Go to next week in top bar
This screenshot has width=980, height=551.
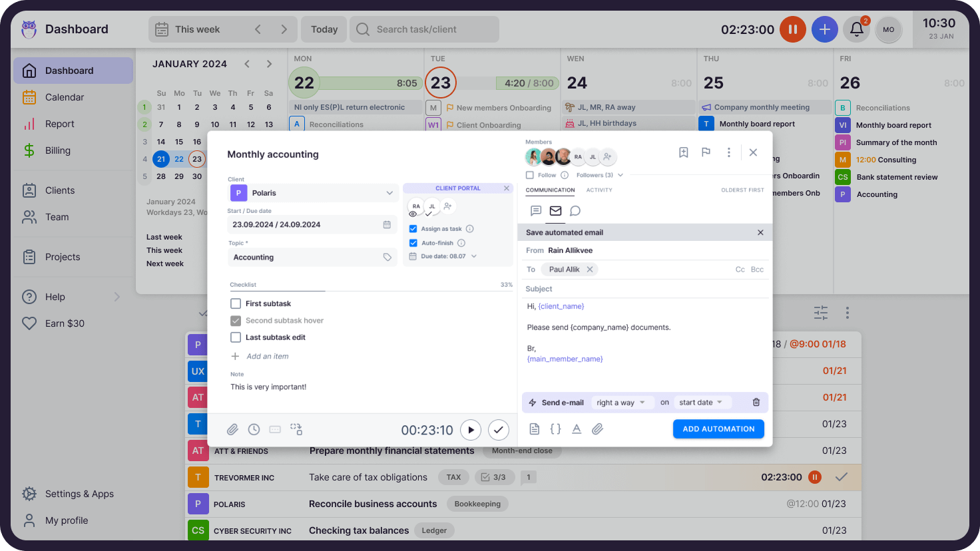[x=284, y=29]
